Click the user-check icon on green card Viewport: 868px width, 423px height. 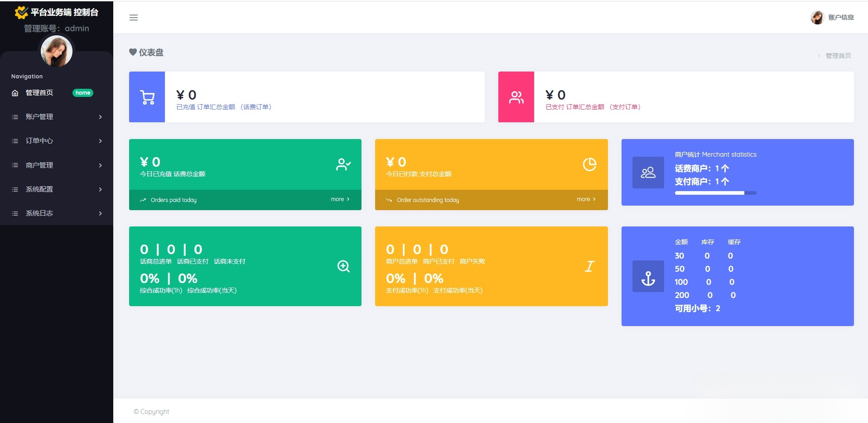343,164
